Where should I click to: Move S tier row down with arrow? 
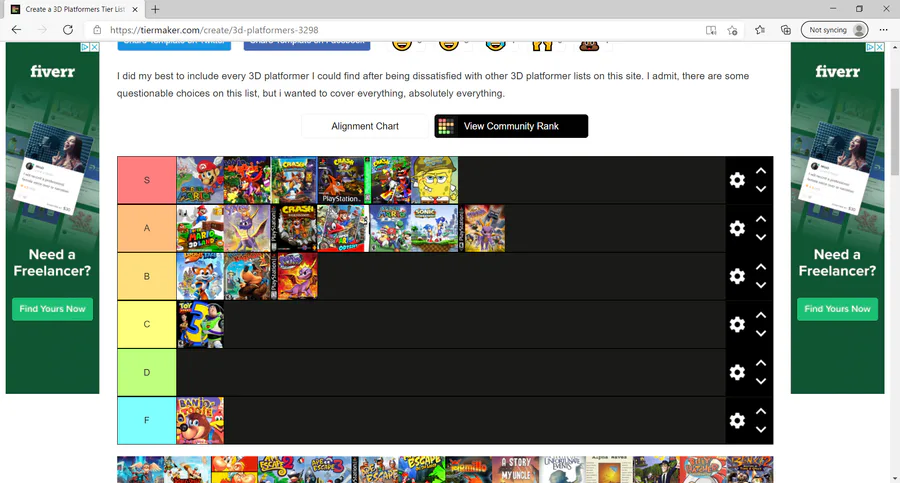[761, 189]
